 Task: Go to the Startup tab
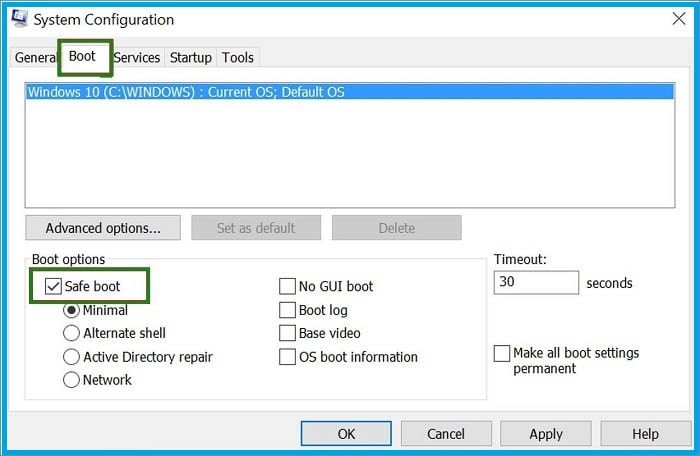click(x=191, y=58)
